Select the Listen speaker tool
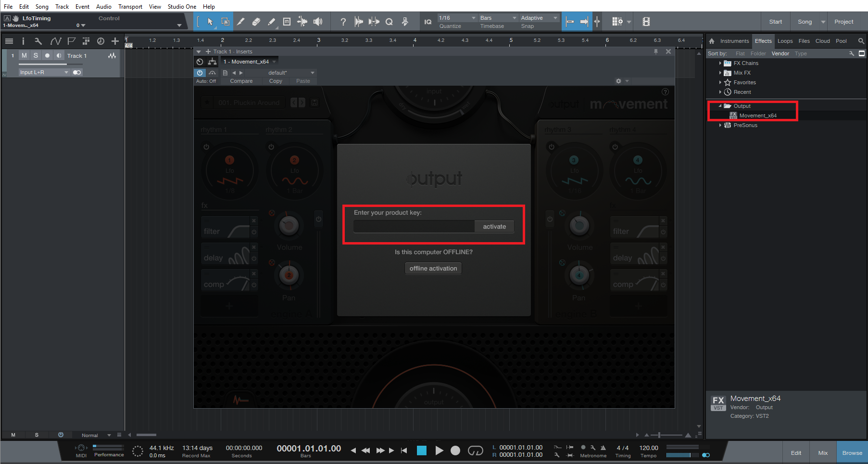The image size is (868, 464). (x=318, y=22)
